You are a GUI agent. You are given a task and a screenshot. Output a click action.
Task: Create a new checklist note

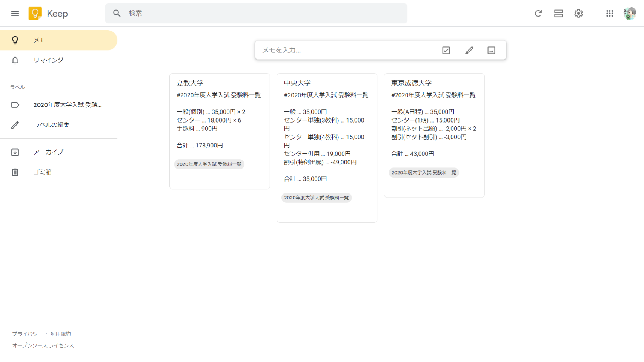coord(446,50)
